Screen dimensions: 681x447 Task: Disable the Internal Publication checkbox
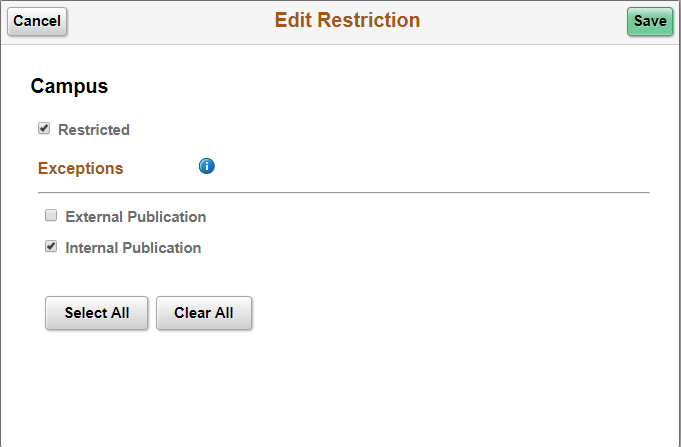(51, 247)
